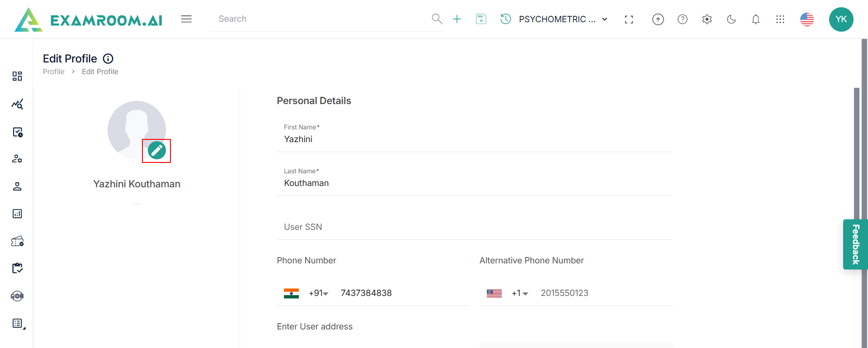This screenshot has height=348, width=868.
Task: Click the Edit Profile info icon
Action: [x=108, y=58]
